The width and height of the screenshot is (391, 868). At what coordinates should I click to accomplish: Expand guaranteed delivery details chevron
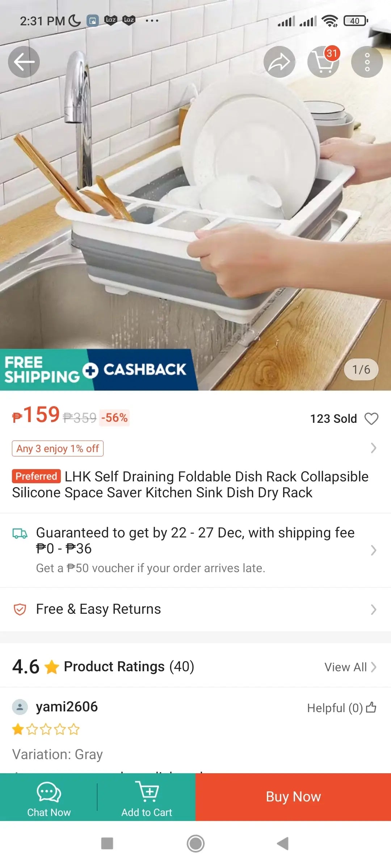[x=373, y=550]
